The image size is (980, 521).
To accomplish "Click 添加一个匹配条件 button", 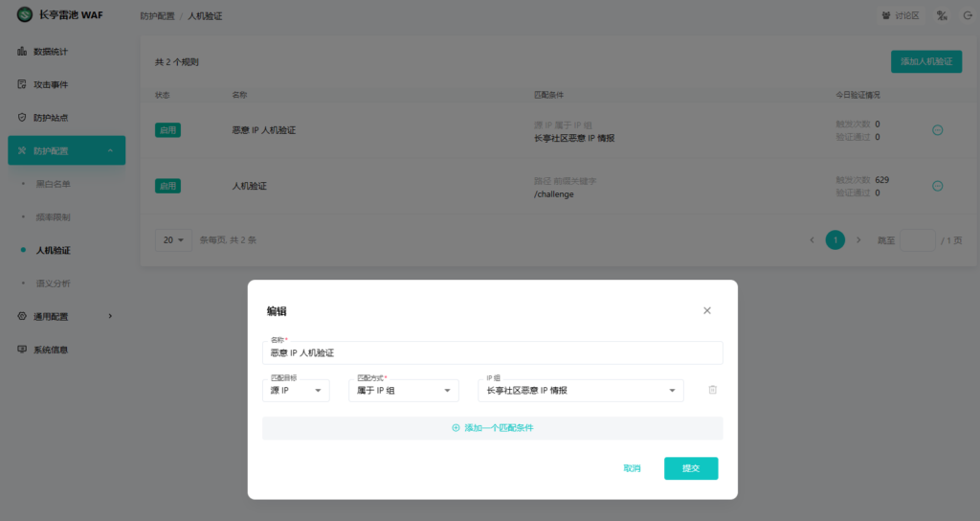I will tap(493, 428).
